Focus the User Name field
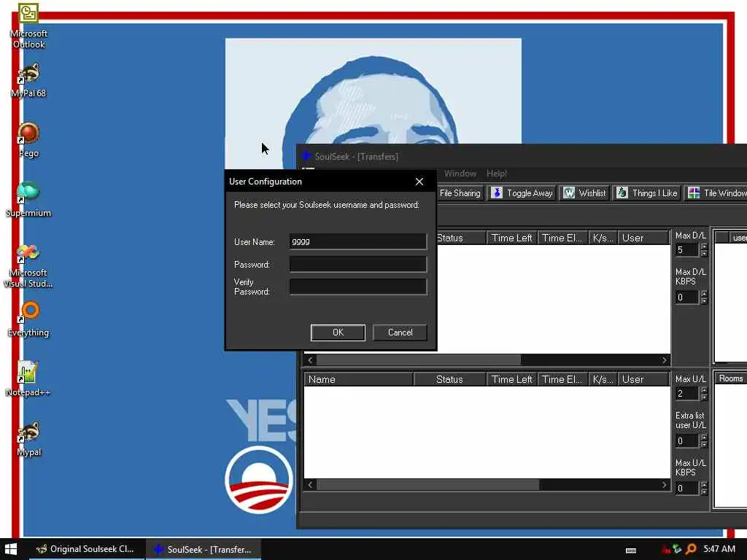The image size is (747, 560). pyautogui.click(x=357, y=241)
